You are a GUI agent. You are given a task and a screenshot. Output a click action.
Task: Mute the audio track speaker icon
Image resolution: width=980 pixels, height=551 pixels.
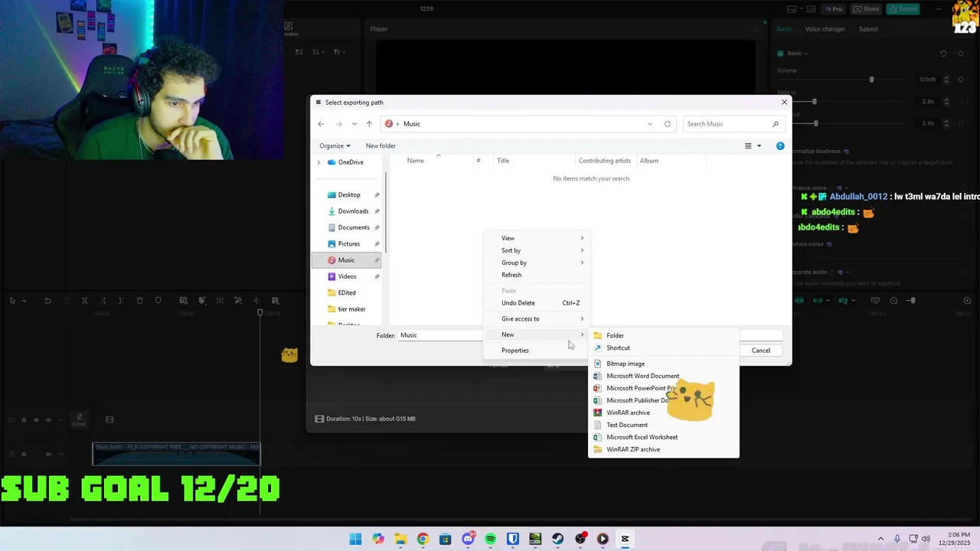tap(48, 454)
